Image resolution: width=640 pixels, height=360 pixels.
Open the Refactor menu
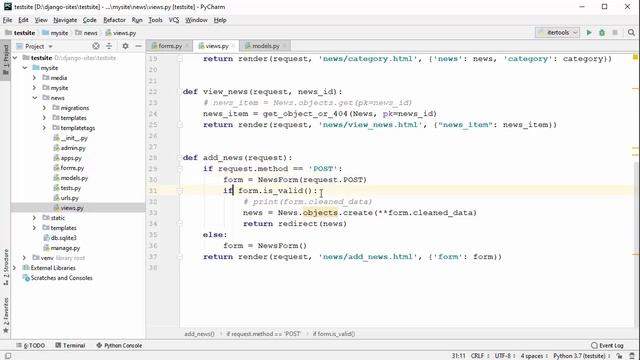[114, 20]
